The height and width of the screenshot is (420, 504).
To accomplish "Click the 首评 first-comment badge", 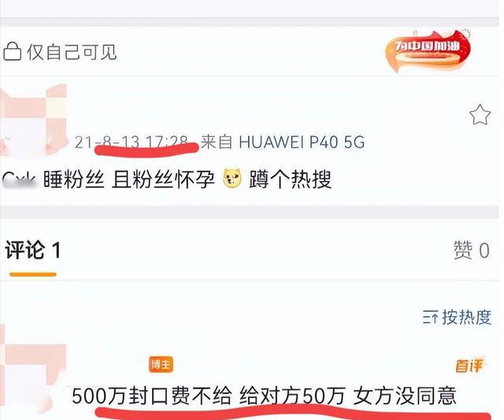I will click(469, 366).
